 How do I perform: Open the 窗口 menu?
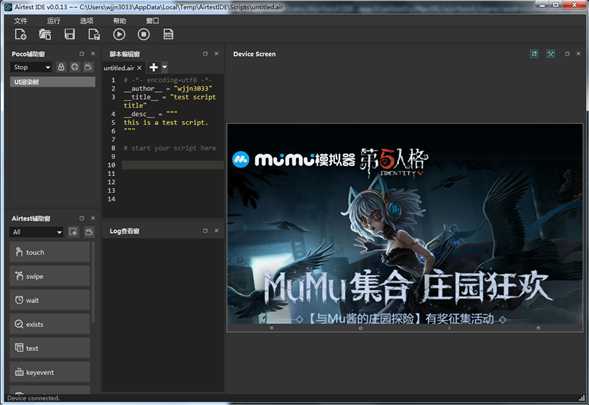tap(153, 21)
